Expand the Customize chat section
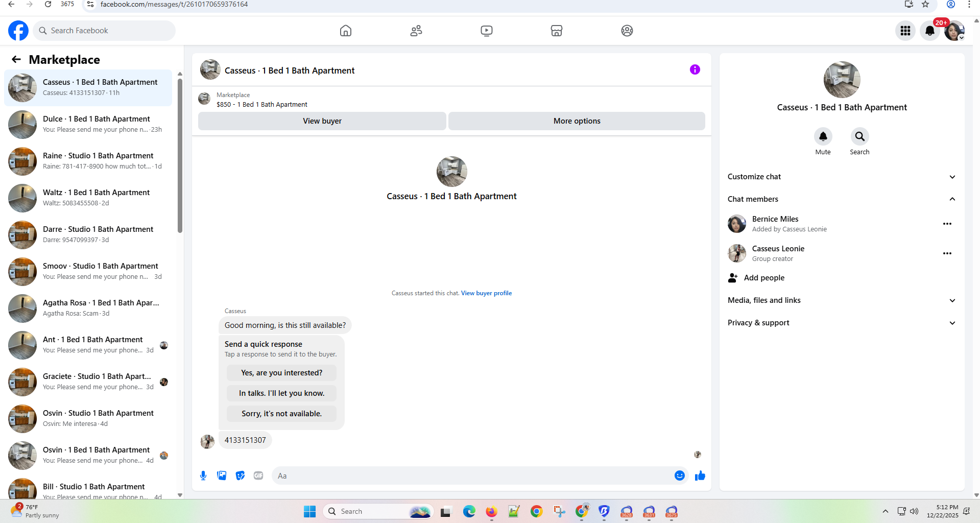 click(x=842, y=177)
